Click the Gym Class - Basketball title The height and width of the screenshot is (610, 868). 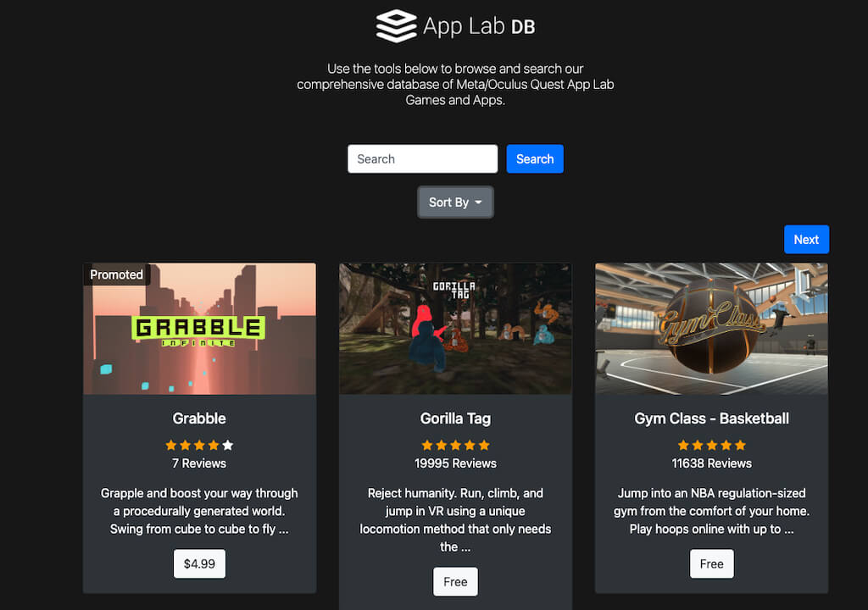pos(711,419)
